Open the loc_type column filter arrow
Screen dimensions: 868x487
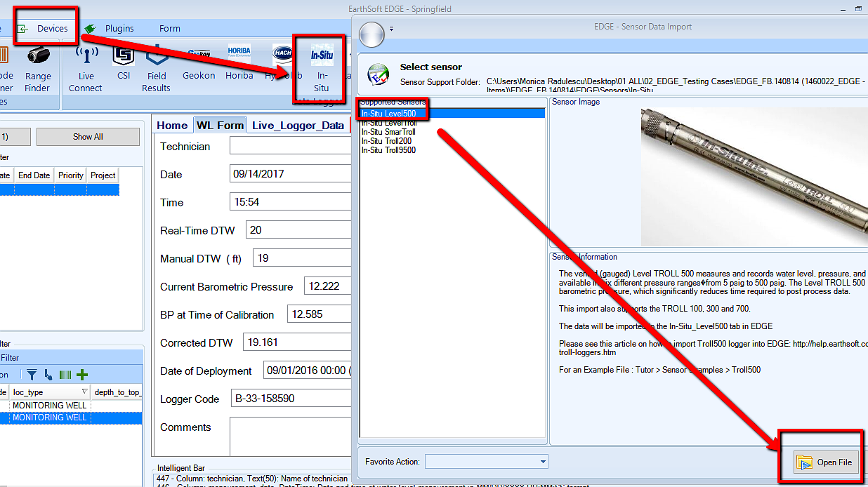click(84, 392)
